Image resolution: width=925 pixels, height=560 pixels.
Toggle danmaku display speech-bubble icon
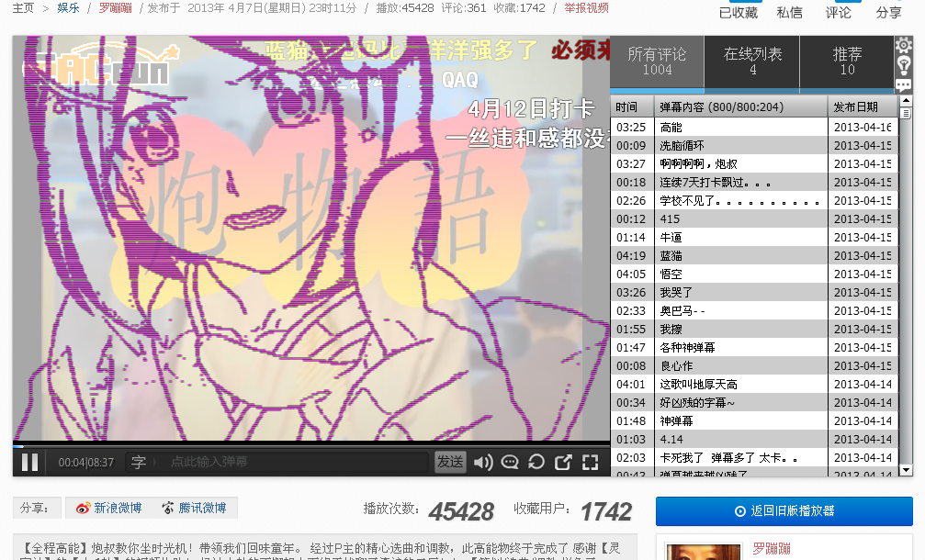pos(510,462)
